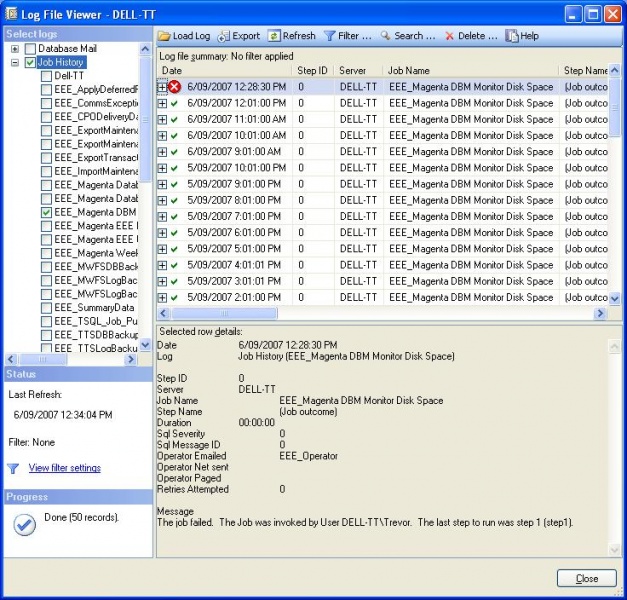
Task: Click the horizontal scrollbar thumb of log grid
Action: pos(224,314)
